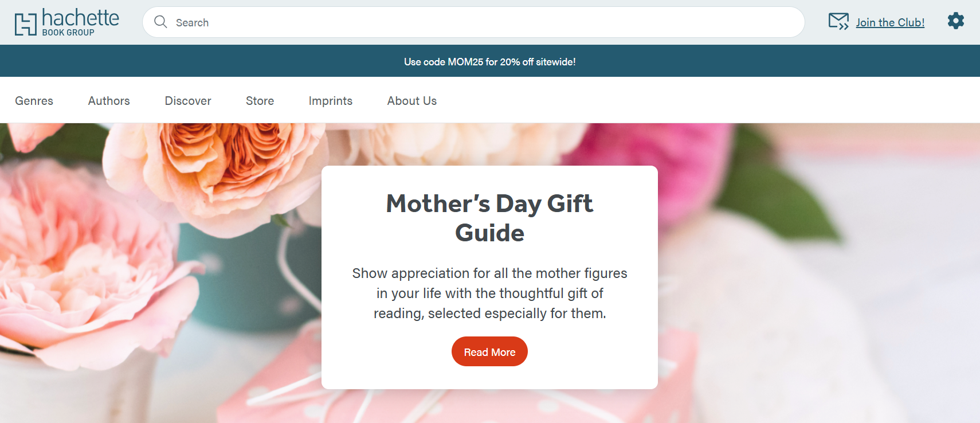980x423 pixels.
Task: Open the Join the Club! link
Action: (x=890, y=22)
